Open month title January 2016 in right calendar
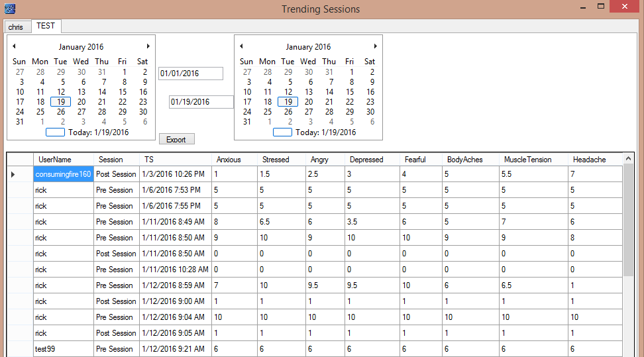Image resolution: width=644 pixels, height=357 pixels. point(308,47)
